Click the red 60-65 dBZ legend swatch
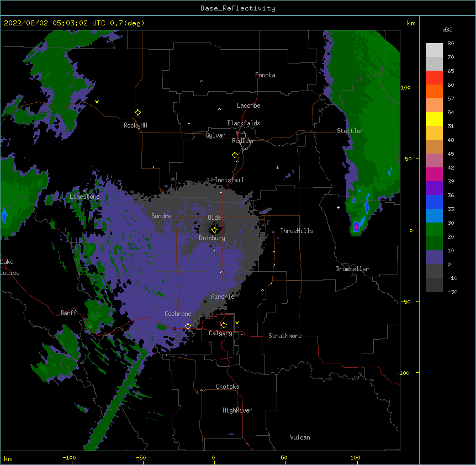476x465 pixels. pyautogui.click(x=434, y=78)
